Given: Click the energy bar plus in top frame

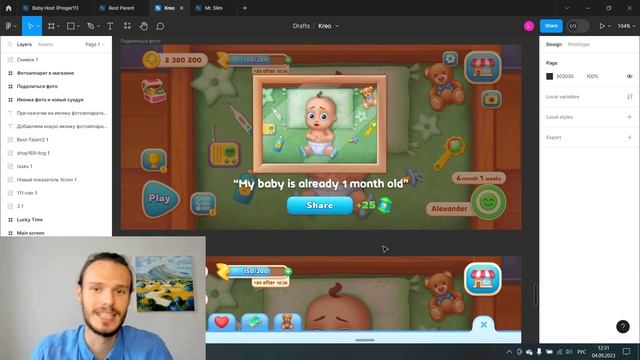Looking at the screenshot, I should [x=288, y=60].
